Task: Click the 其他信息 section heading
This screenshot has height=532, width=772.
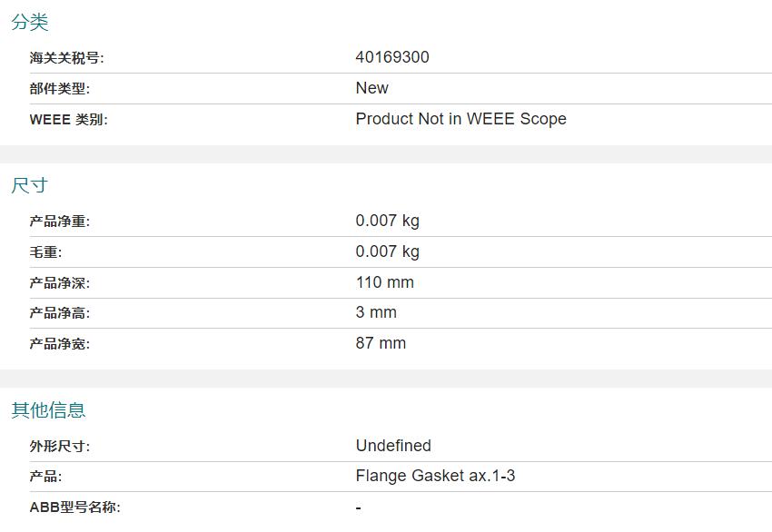Action: pos(48,410)
